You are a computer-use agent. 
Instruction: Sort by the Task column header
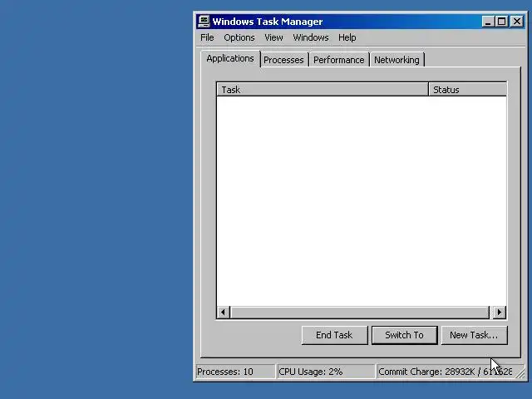point(323,90)
